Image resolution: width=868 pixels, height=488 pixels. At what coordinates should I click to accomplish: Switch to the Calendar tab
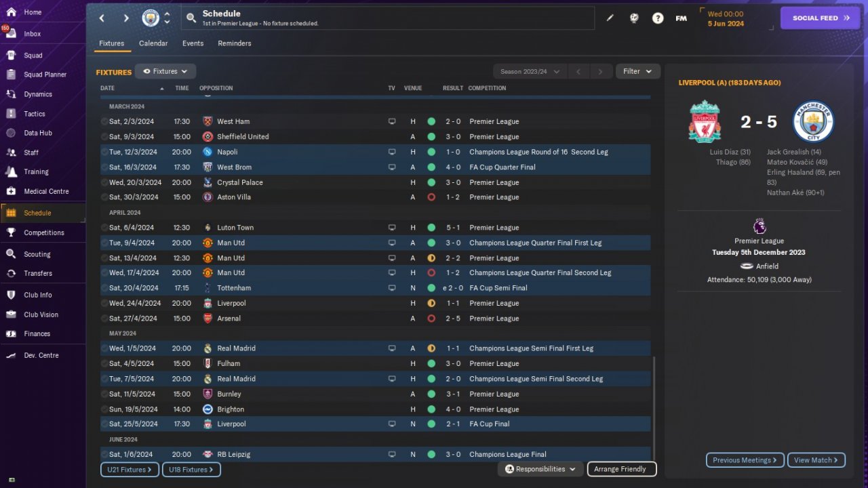(x=153, y=43)
